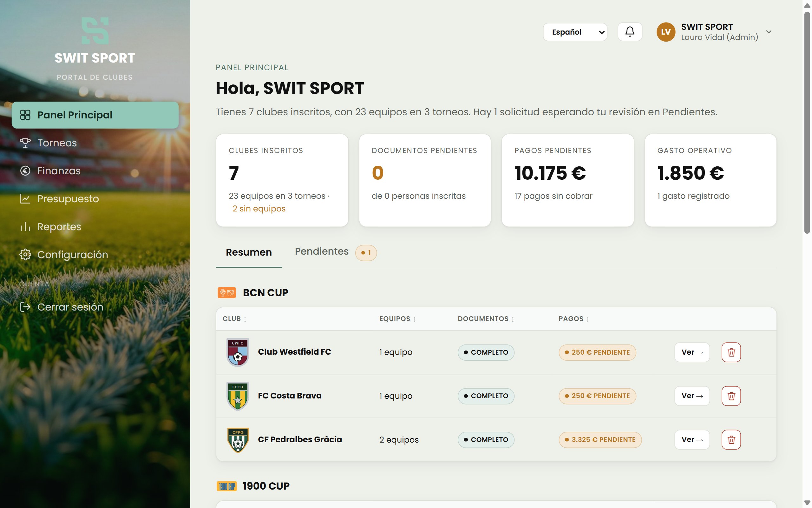This screenshot has width=812, height=508.
Task: Click Ver for Club Westfield FC
Action: [x=692, y=352]
